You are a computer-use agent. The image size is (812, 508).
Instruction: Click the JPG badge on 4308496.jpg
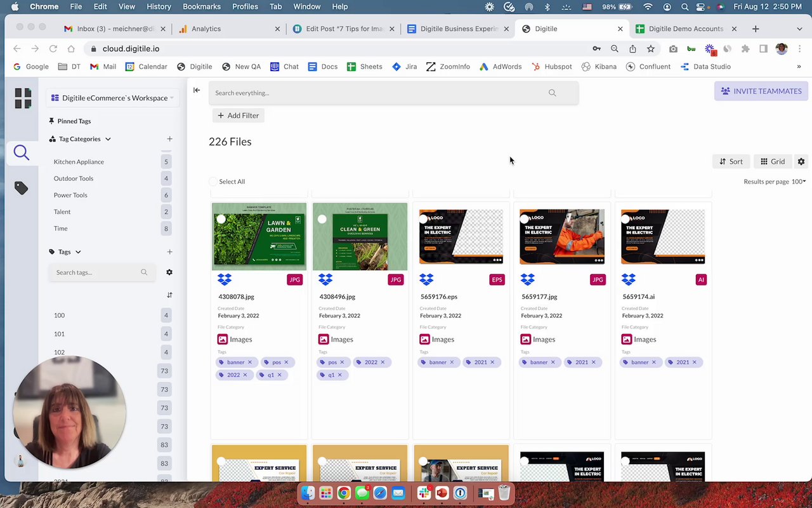click(395, 279)
